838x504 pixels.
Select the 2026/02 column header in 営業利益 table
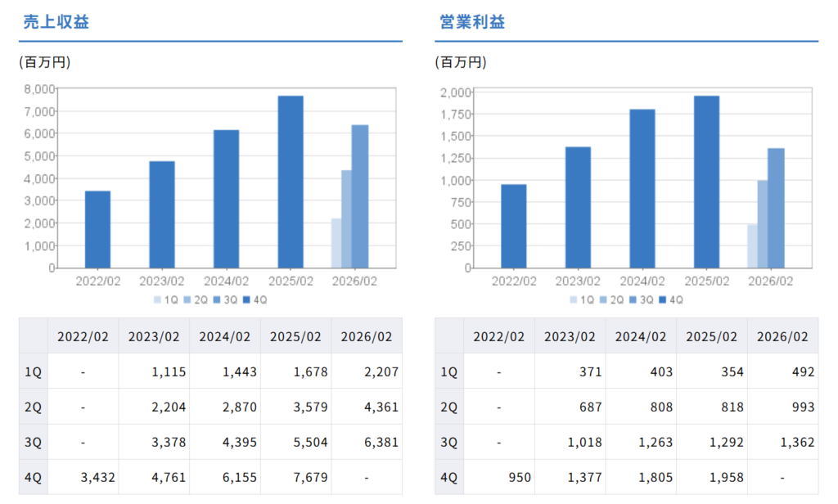tap(782, 336)
